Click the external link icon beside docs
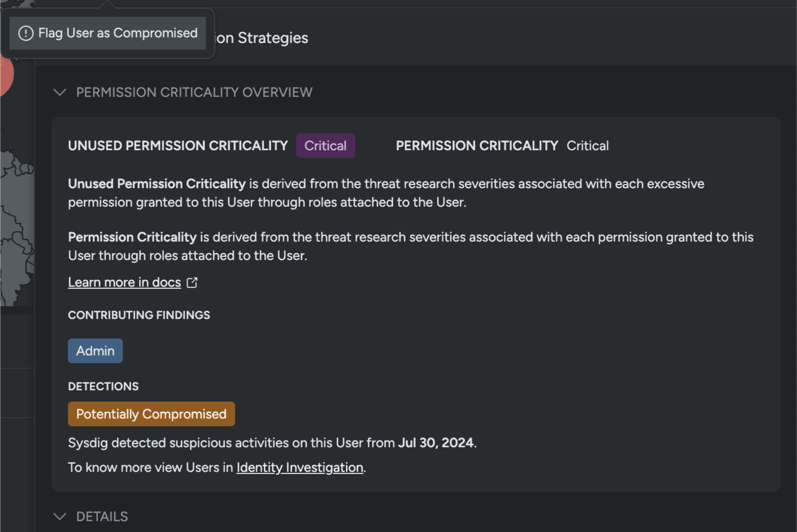Image resolution: width=797 pixels, height=532 pixels. click(x=192, y=283)
